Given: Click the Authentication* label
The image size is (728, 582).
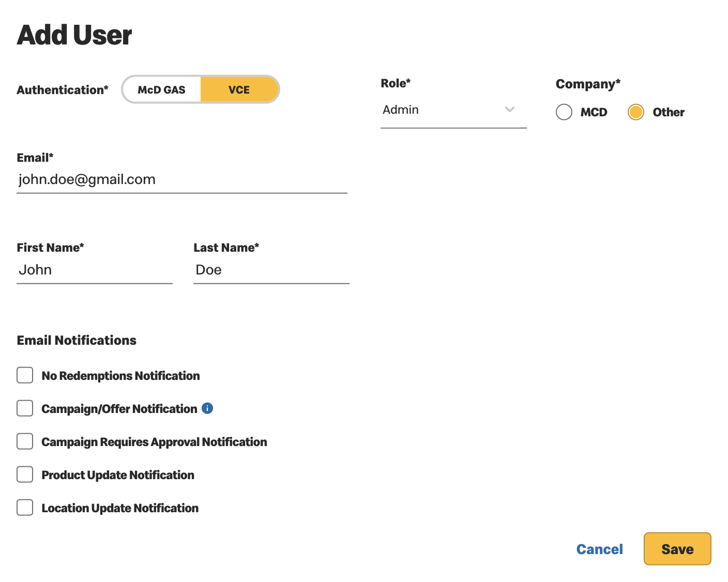Looking at the screenshot, I should point(63,90).
